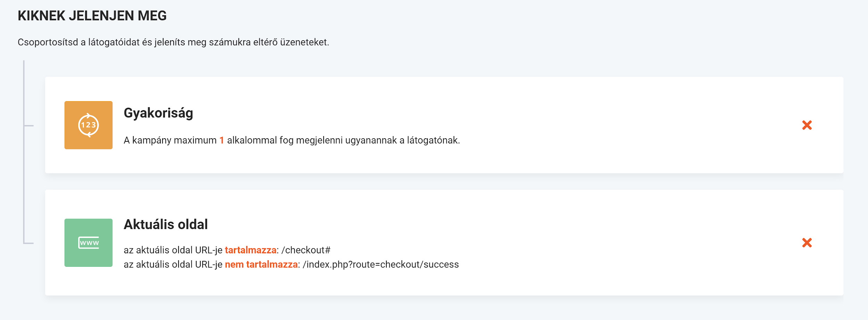Click the green www Aktuális oldal icon
This screenshot has height=320, width=868.
coord(88,243)
